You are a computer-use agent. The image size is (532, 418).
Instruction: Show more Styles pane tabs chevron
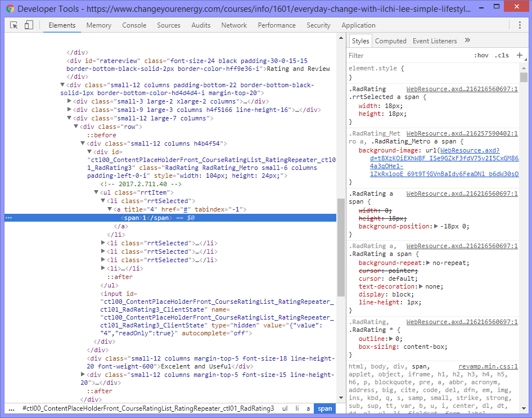point(467,41)
